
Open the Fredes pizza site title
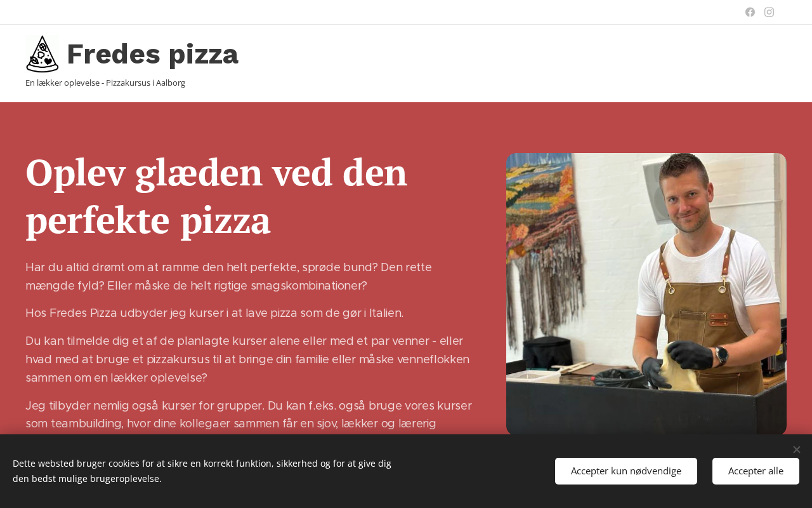click(x=152, y=54)
